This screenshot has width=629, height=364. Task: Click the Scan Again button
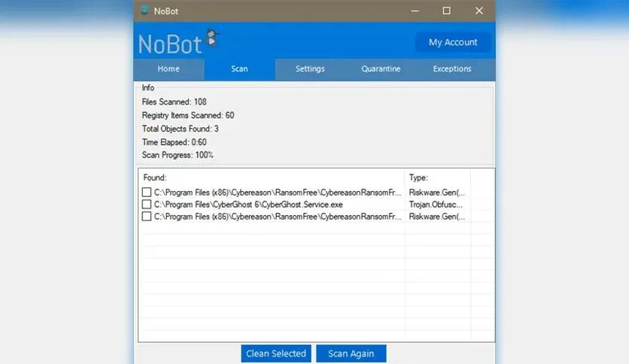click(x=351, y=353)
